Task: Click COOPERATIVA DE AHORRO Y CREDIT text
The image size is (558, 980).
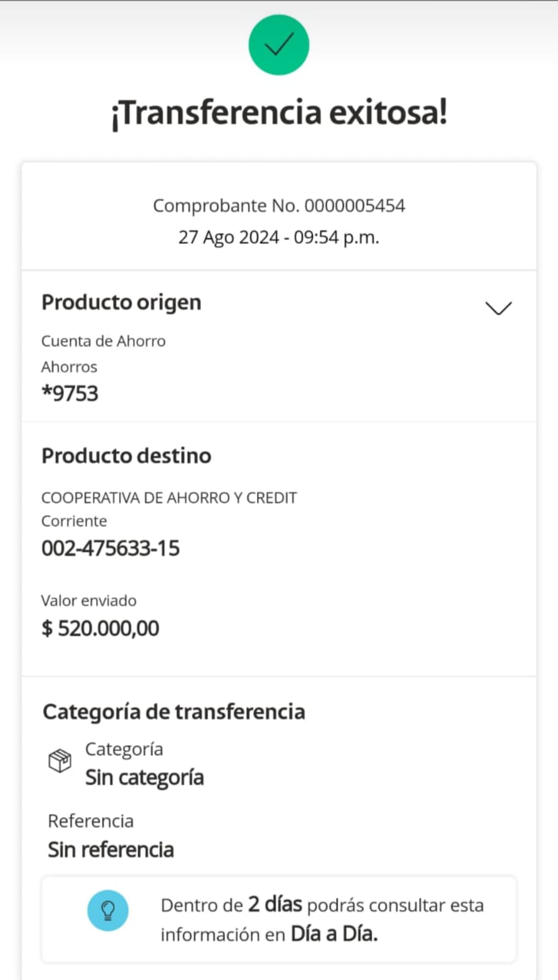Action: click(x=169, y=498)
